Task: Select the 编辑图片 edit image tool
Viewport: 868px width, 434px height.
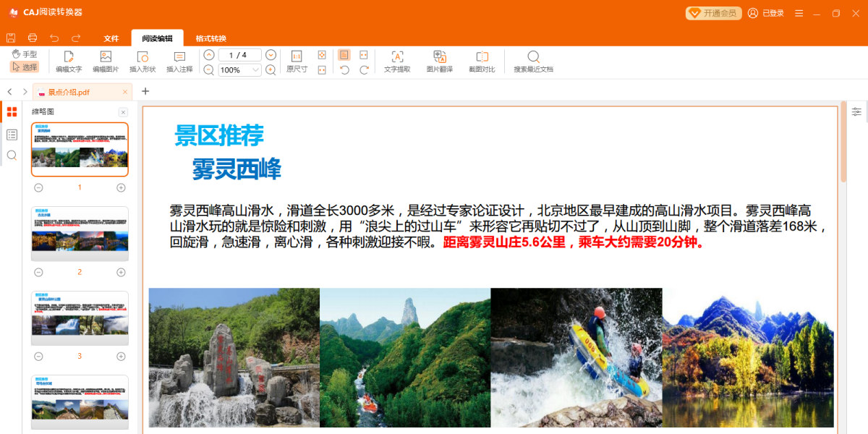Action: [x=106, y=61]
